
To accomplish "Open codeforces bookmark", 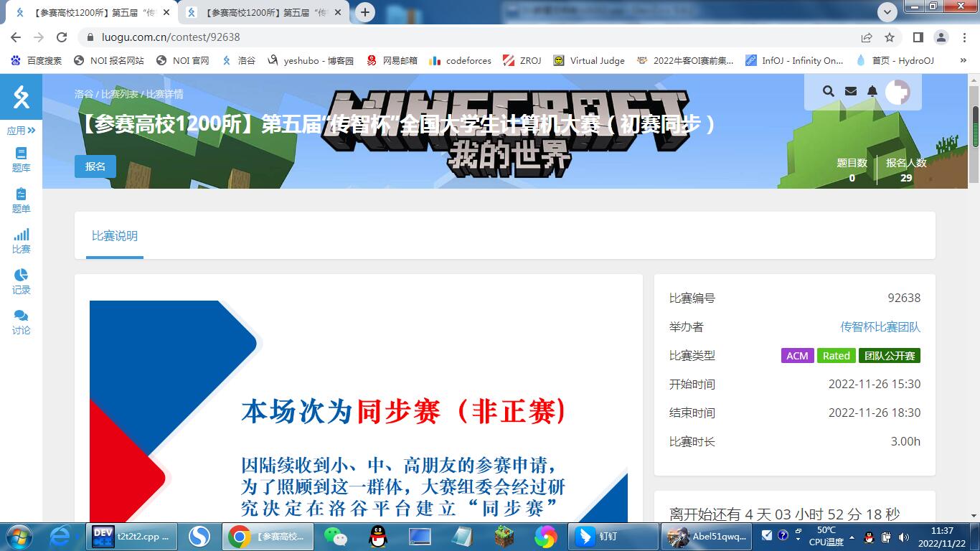I will (461, 61).
